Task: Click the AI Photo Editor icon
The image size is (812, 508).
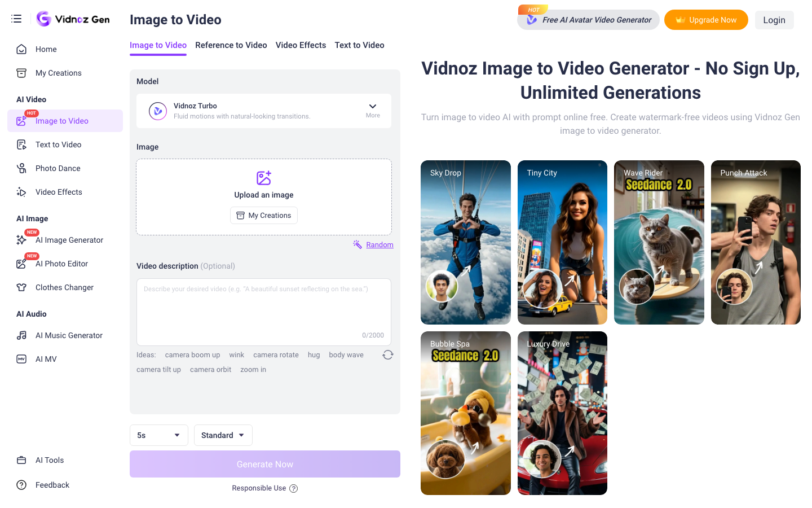Action: (21, 264)
